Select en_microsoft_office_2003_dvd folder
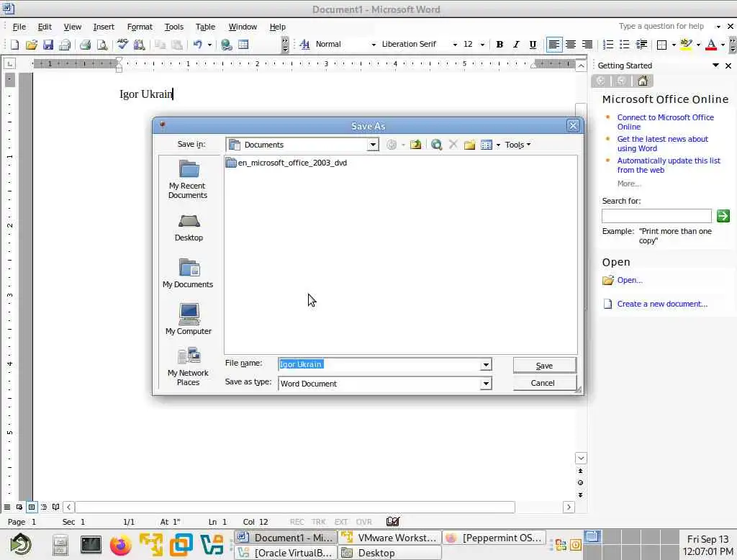The image size is (737, 560). coord(286,163)
